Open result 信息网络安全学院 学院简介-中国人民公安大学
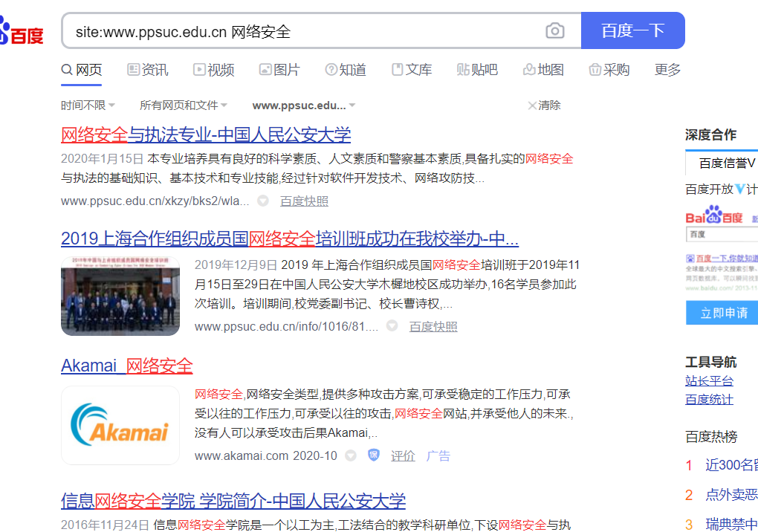 (233, 501)
